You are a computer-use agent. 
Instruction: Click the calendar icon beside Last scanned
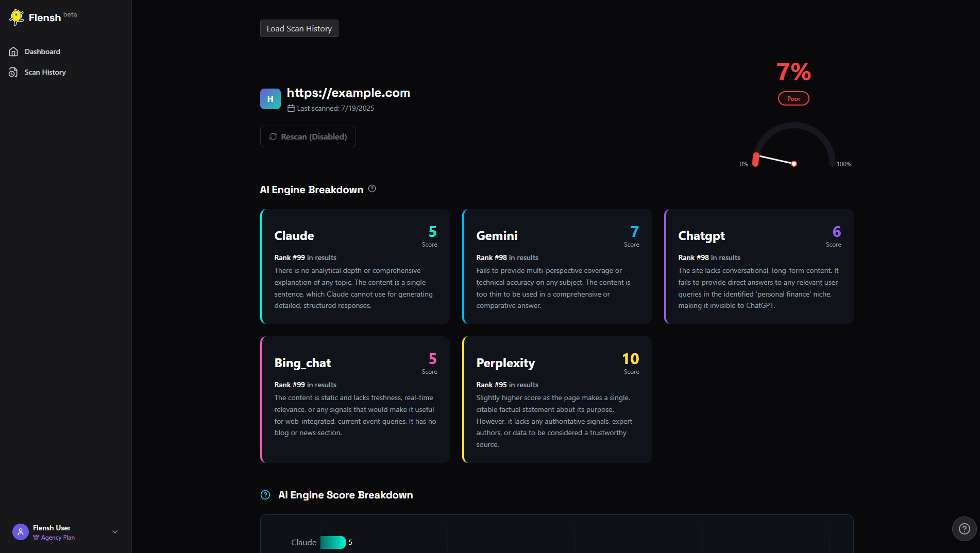291,108
